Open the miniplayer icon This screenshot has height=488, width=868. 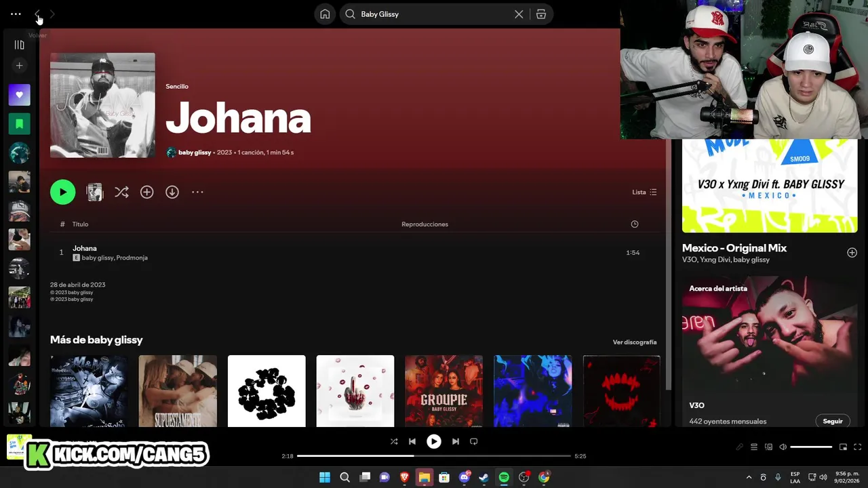point(843,447)
